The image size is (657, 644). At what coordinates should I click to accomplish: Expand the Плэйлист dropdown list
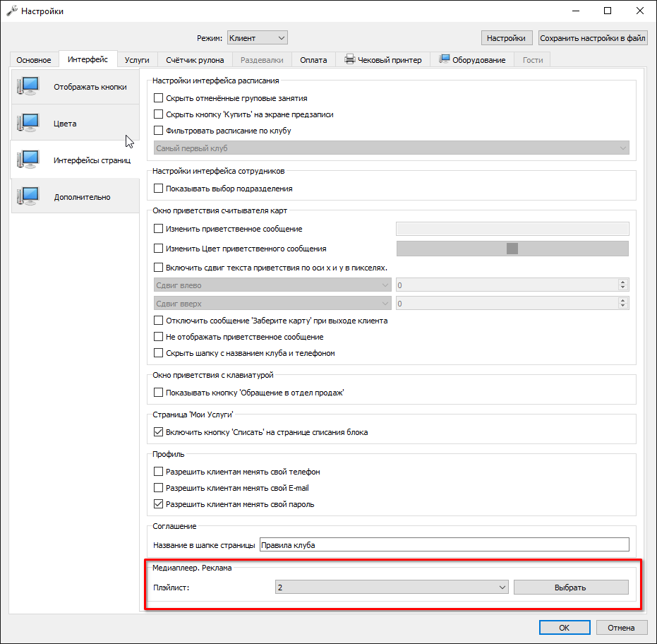pos(392,588)
